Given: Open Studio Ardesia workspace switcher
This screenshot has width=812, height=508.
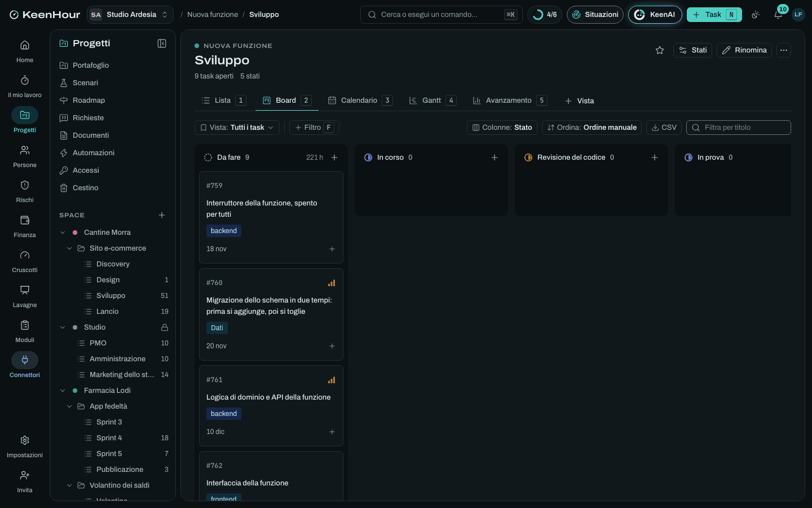Looking at the screenshot, I should [x=130, y=15].
